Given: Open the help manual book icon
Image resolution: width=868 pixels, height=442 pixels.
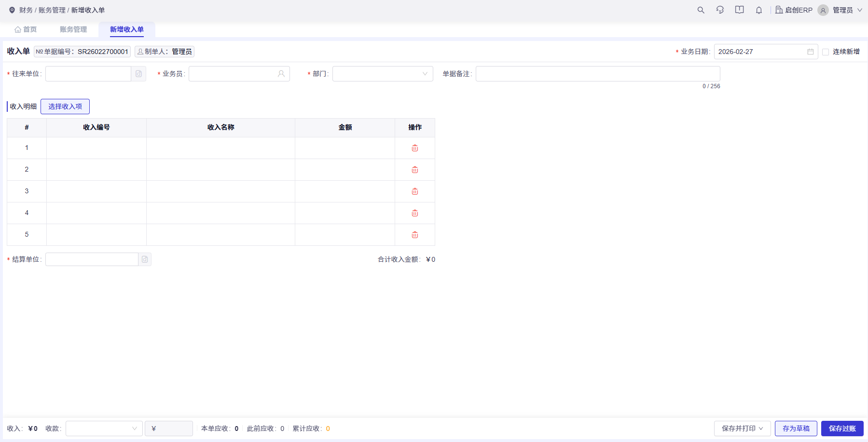Looking at the screenshot, I should pos(739,10).
